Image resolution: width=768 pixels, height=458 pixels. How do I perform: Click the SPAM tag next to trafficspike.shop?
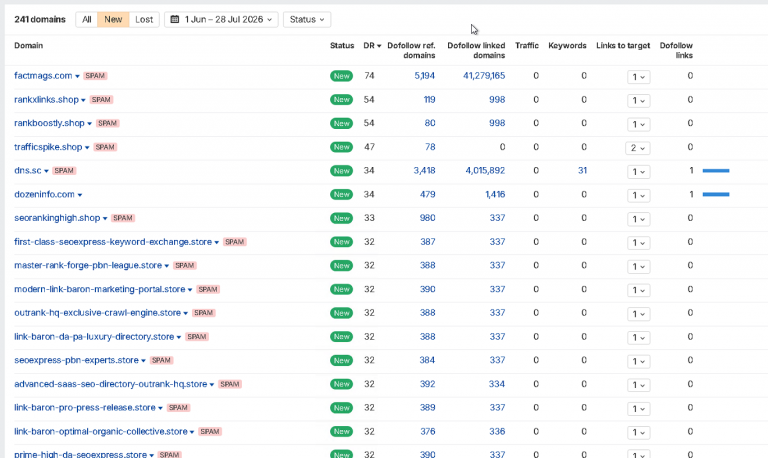point(105,147)
